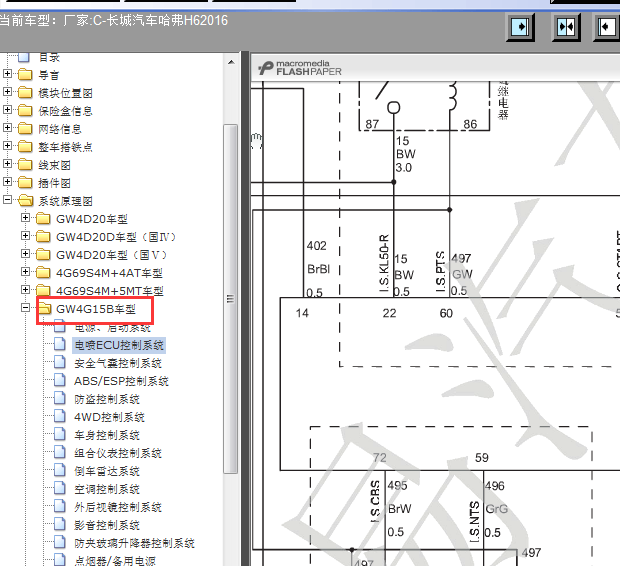Expand 4G69S4M+5MT车型 node
The image size is (620, 566).
(x=25, y=290)
